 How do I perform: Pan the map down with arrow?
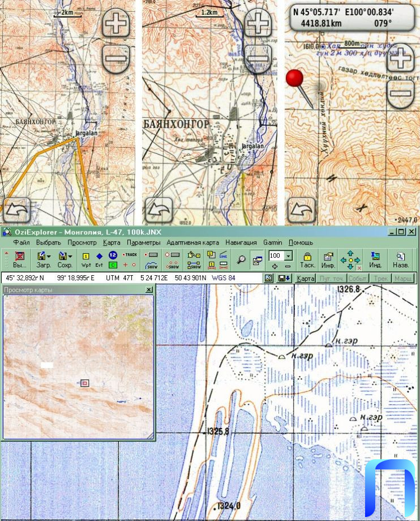(x=350, y=267)
